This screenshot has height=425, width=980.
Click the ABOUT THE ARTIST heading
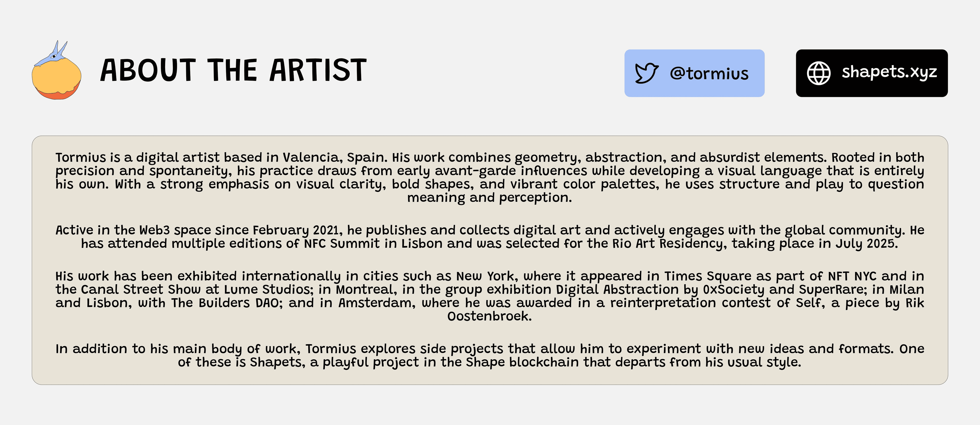coord(233,70)
